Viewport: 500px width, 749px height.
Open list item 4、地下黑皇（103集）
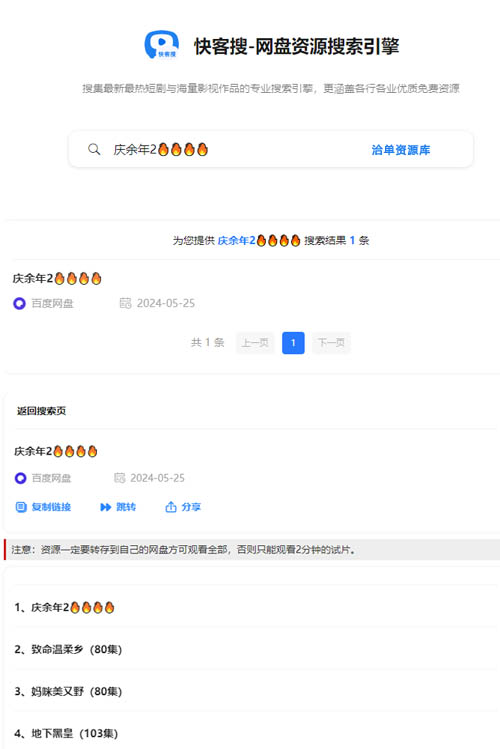pyautogui.click(x=66, y=733)
